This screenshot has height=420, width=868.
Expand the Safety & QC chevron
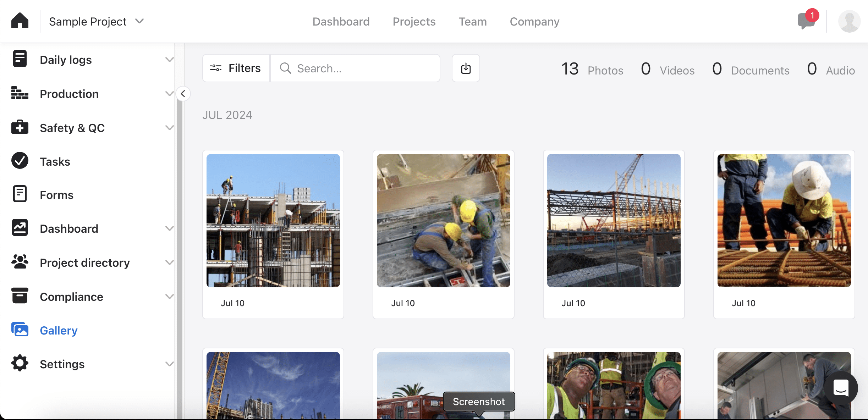pos(169,128)
